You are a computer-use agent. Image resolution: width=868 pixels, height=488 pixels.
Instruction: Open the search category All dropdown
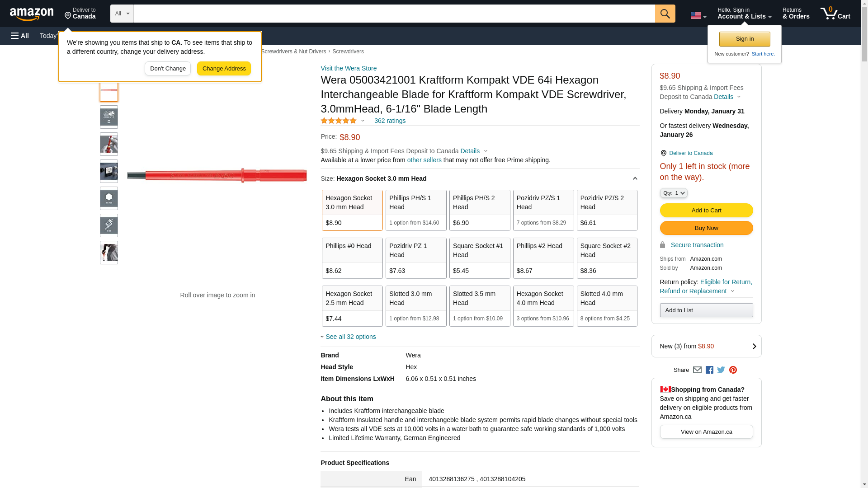(x=122, y=14)
